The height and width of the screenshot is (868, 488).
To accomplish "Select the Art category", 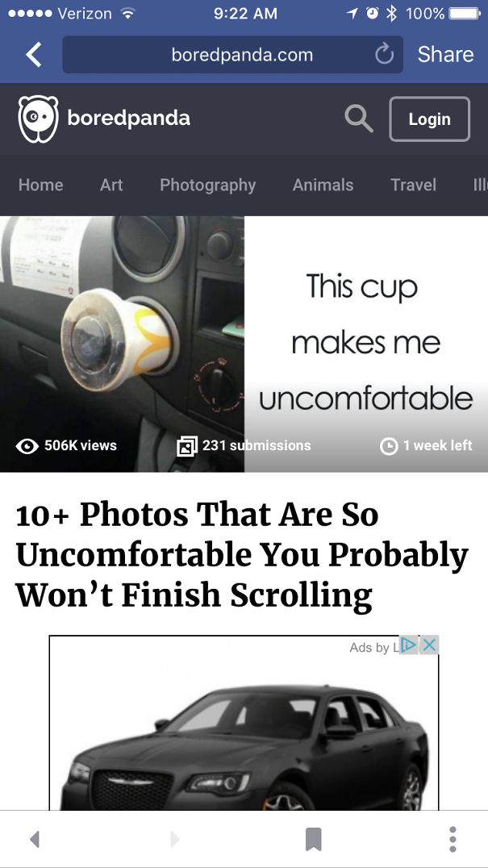I will 111,185.
